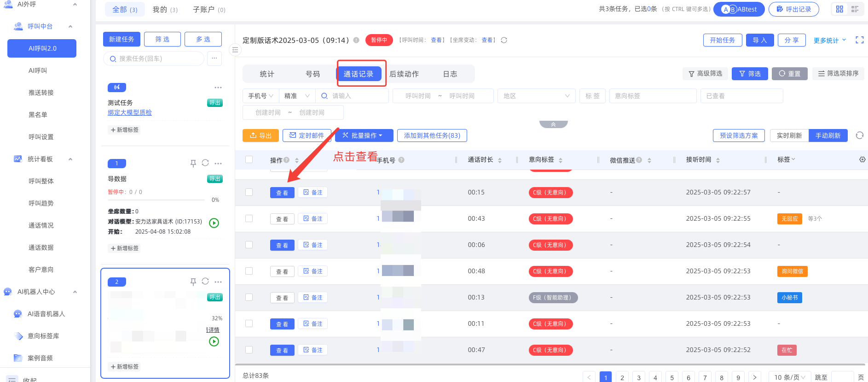Image resolution: width=868 pixels, height=382 pixels.
Task: Switch to grid layout view icon
Action: (x=839, y=9)
